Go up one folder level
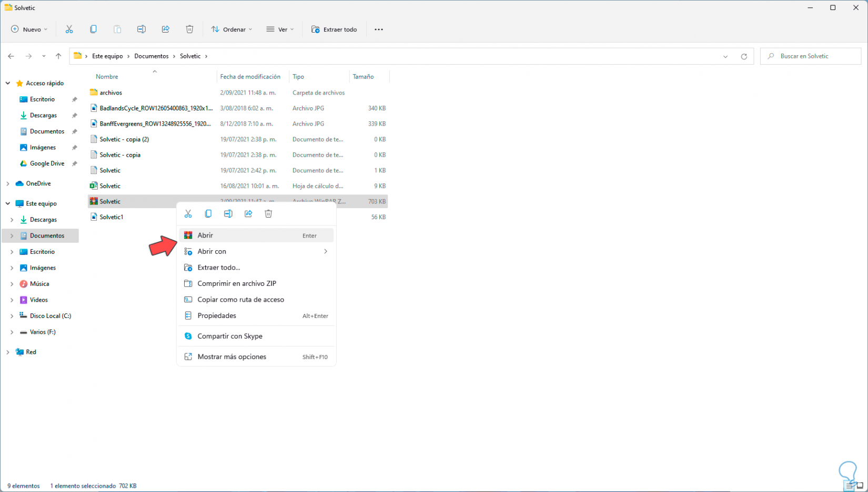This screenshot has width=868, height=492. point(58,56)
